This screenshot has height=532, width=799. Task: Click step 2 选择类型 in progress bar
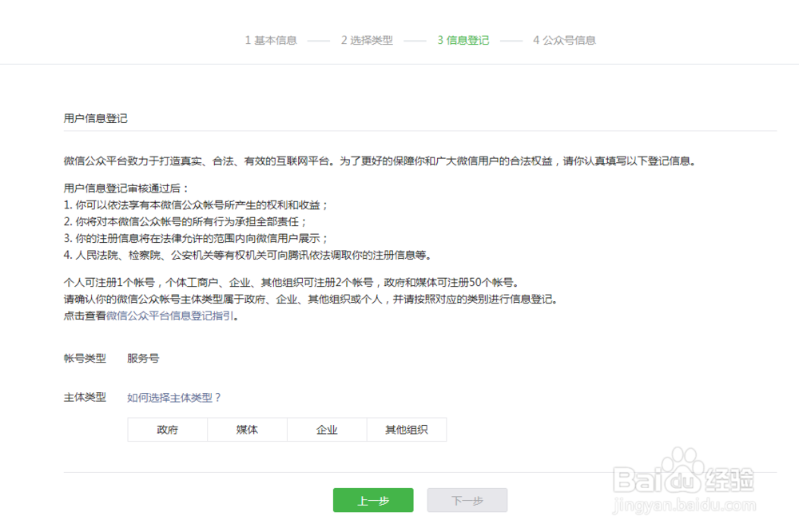tap(367, 40)
